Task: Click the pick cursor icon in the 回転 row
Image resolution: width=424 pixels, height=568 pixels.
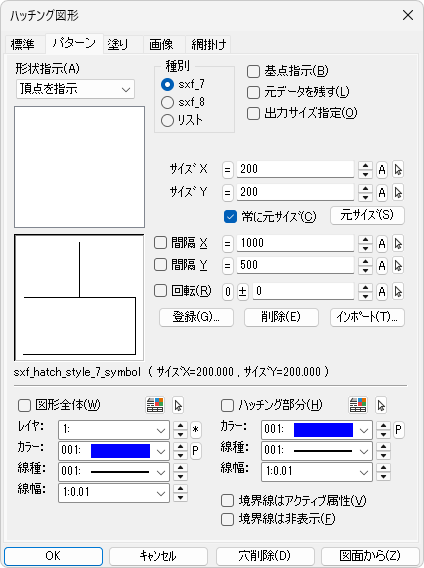Action: pos(398,291)
